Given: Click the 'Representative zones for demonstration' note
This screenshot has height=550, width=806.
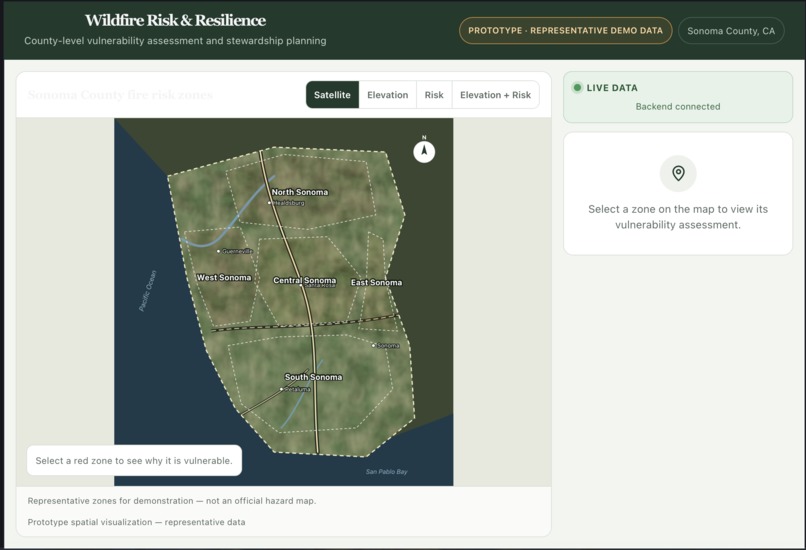Looking at the screenshot, I should (172, 501).
